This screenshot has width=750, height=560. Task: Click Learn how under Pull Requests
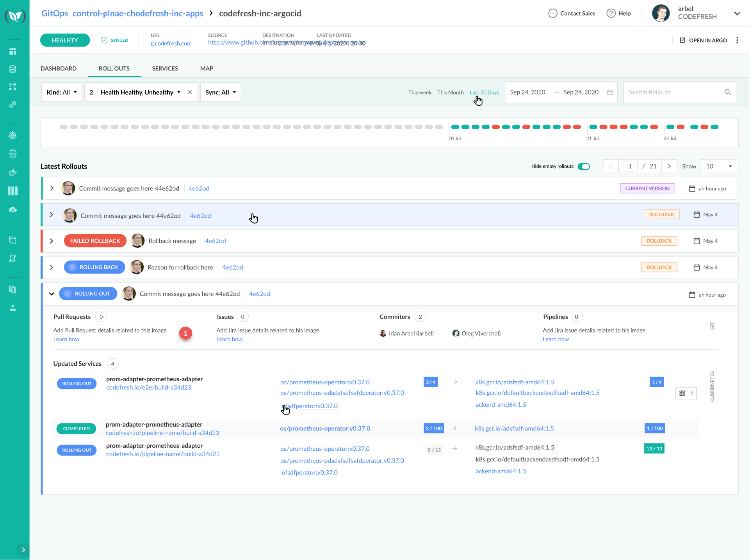66,339
